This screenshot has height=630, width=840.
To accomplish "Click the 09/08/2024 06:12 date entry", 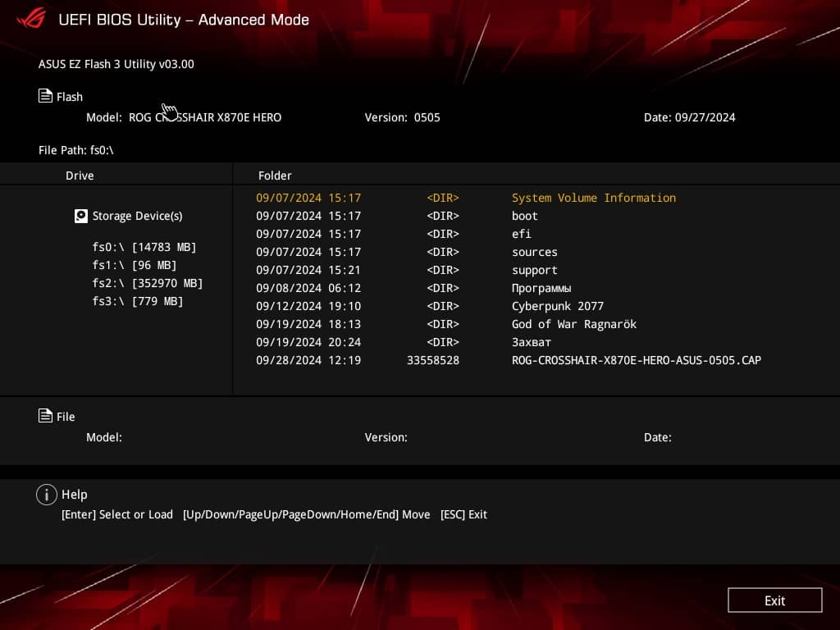I will 308,288.
